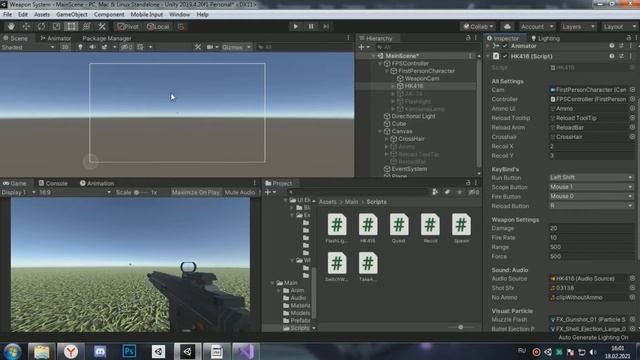Select the Quest script asset
640x360 pixels.
coord(399,229)
